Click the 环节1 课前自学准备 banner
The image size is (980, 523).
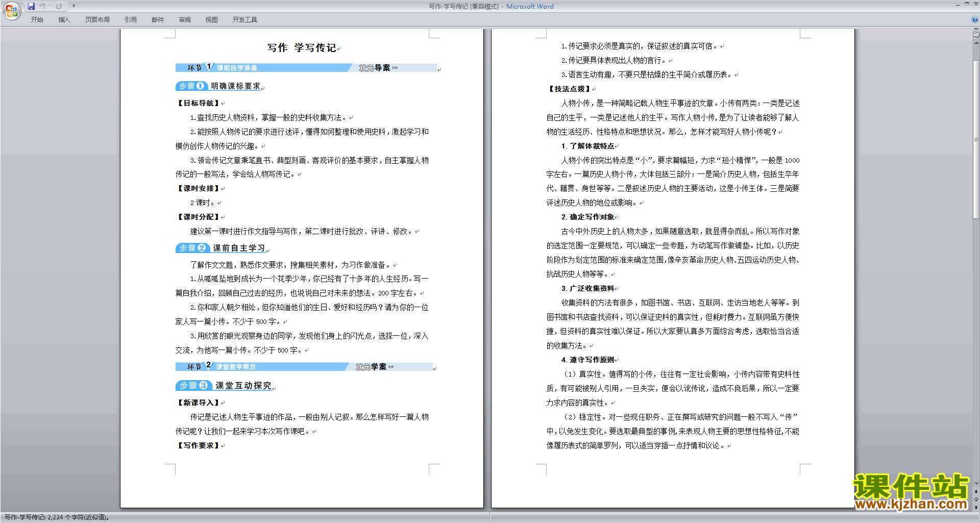306,67
